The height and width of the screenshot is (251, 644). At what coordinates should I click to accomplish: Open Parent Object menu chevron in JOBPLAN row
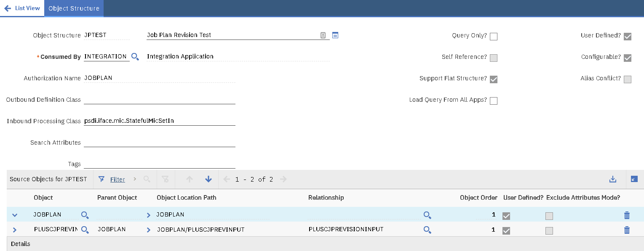[x=148, y=215]
